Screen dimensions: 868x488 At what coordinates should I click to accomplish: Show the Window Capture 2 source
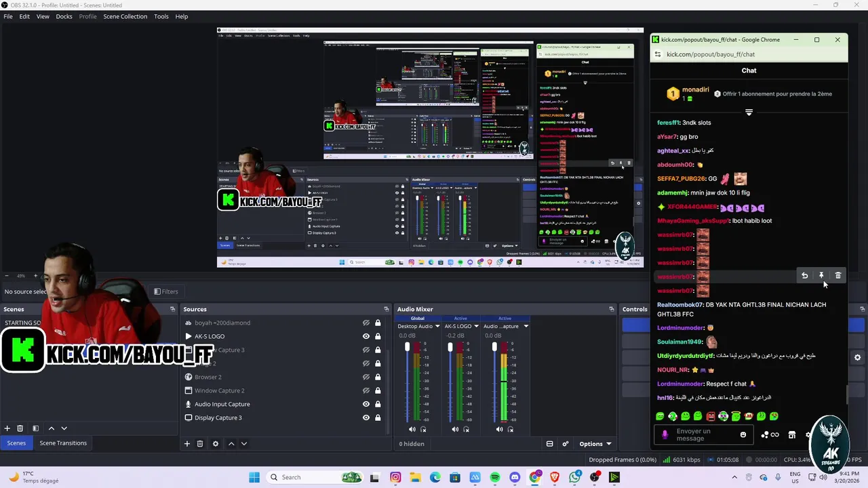coord(366,390)
